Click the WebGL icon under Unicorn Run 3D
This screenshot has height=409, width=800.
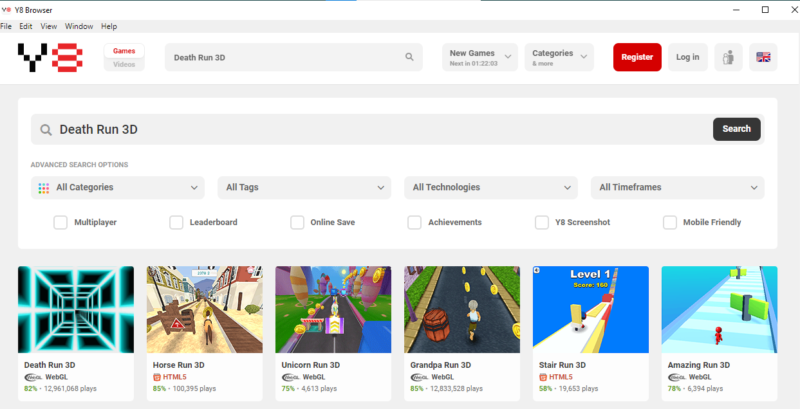pos(291,377)
